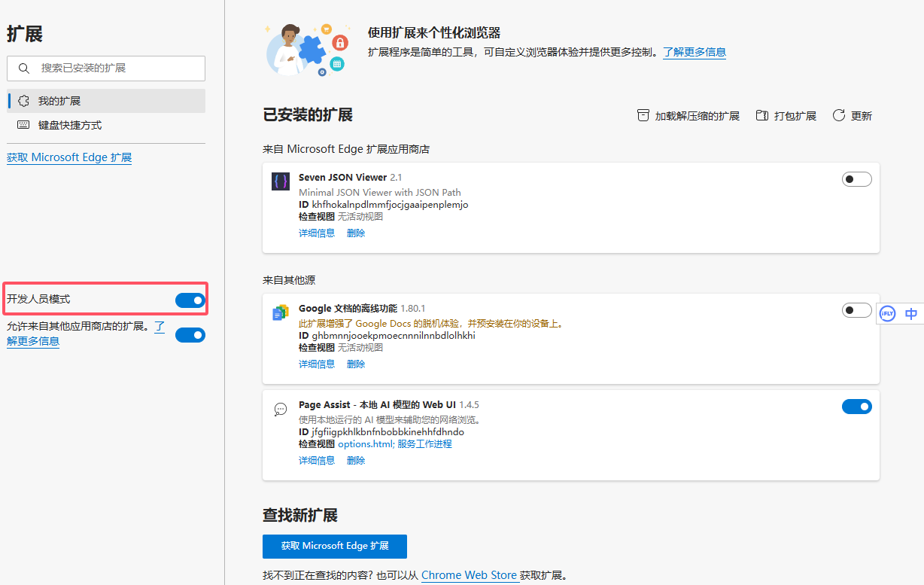Open 详细信息 for Page Assist

pos(317,461)
